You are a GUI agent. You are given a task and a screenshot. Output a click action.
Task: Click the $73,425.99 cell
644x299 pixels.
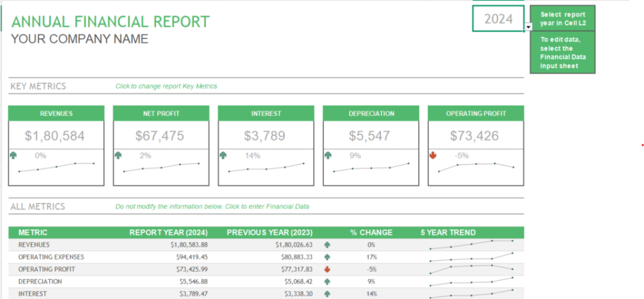191,269
